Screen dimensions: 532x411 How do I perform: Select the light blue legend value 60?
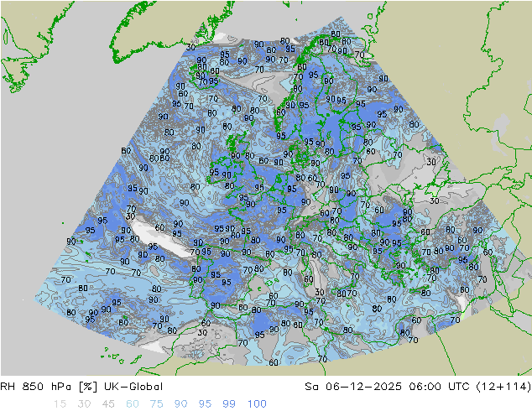133,404
